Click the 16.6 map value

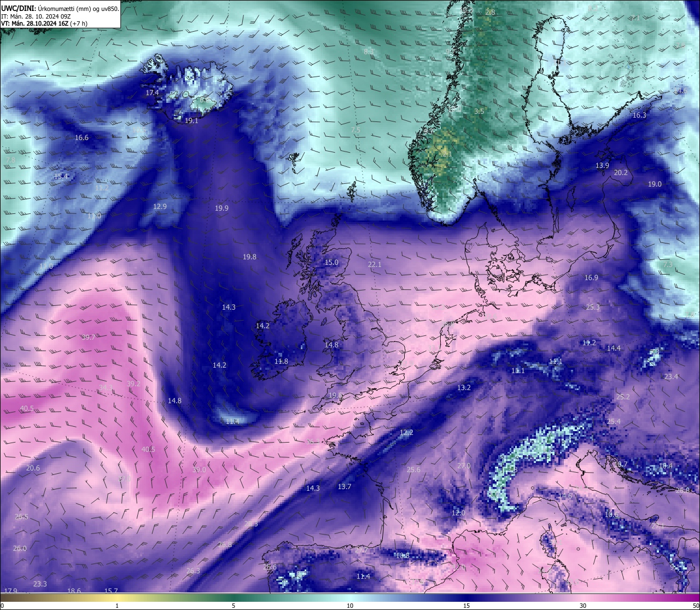(81, 138)
